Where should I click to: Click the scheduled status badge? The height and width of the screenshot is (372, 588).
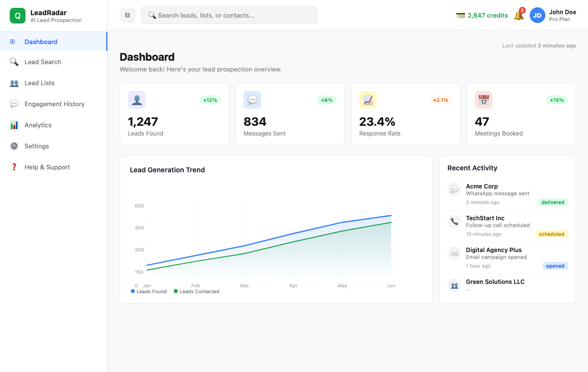click(x=552, y=234)
